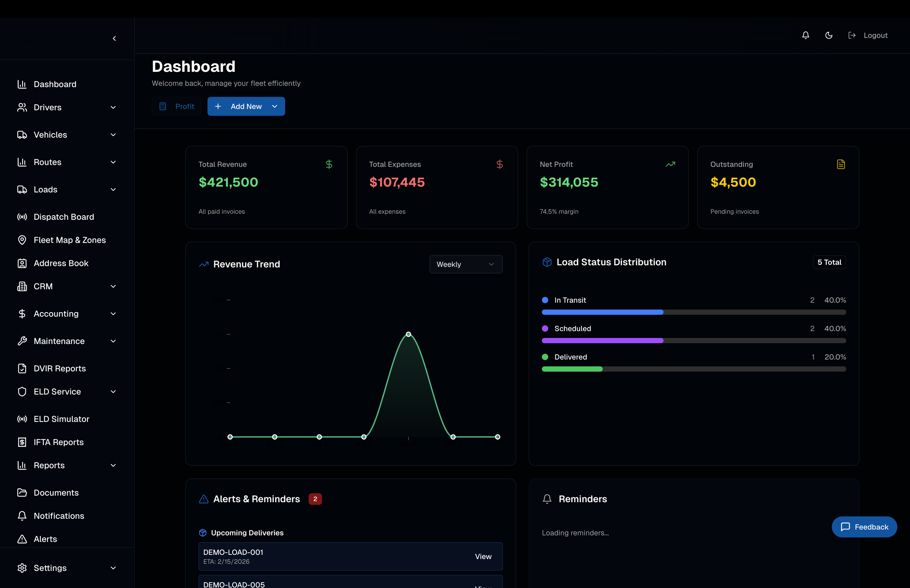Open the Weekly period dropdown
Screen dimensions: 910x588
tap(466, 264)
